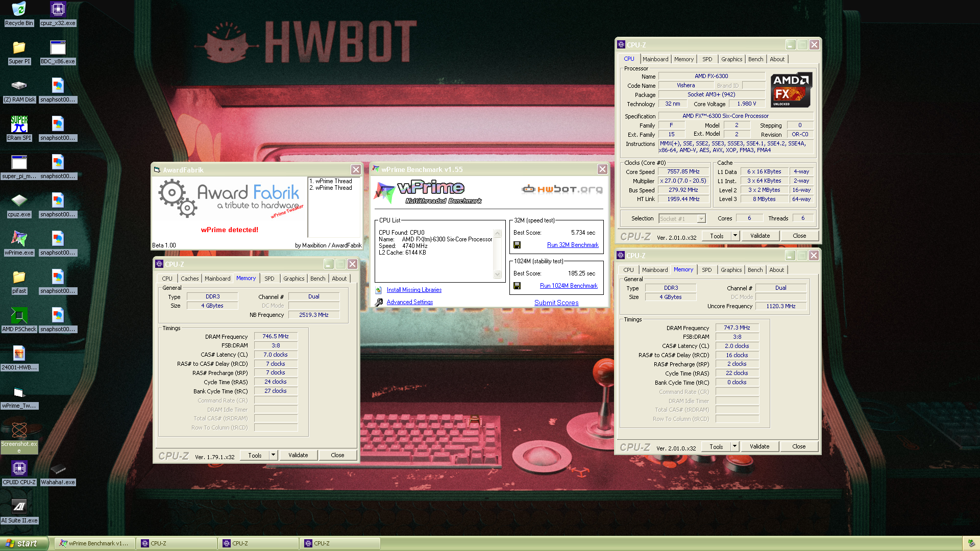The image size is (980, 551).
Task: Open the Advanced Settings link in wPrime
Action: pyautogui.click(x=410, y=302)
